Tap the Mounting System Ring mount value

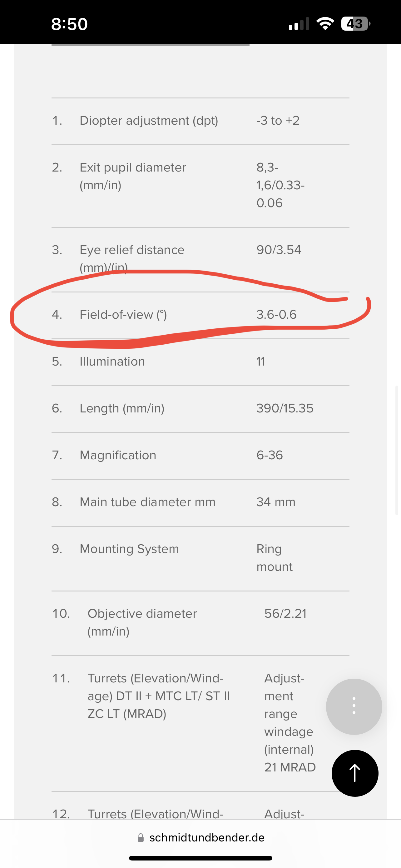coord(275,558)
